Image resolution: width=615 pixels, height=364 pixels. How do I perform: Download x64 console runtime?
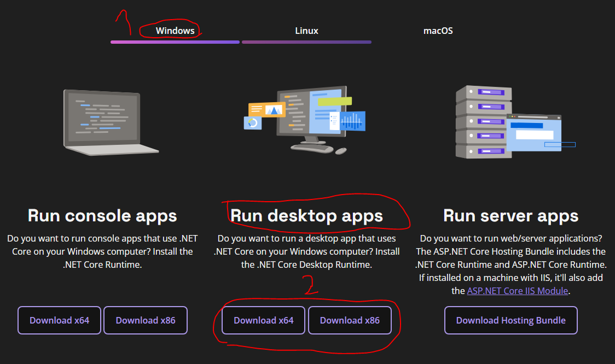click(59, 320)
